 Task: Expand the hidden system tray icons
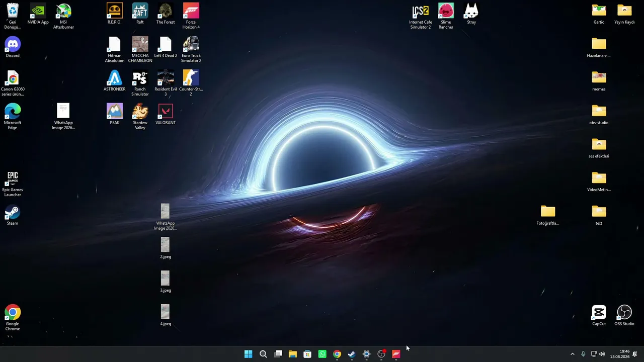point(572,354)
